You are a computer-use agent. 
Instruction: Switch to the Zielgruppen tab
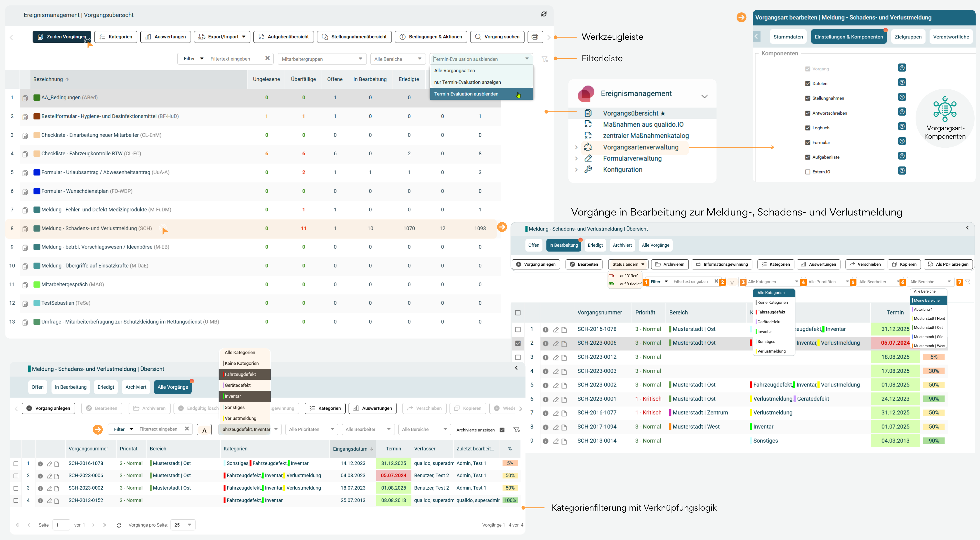pyautogui.click(x=908, y=37)
